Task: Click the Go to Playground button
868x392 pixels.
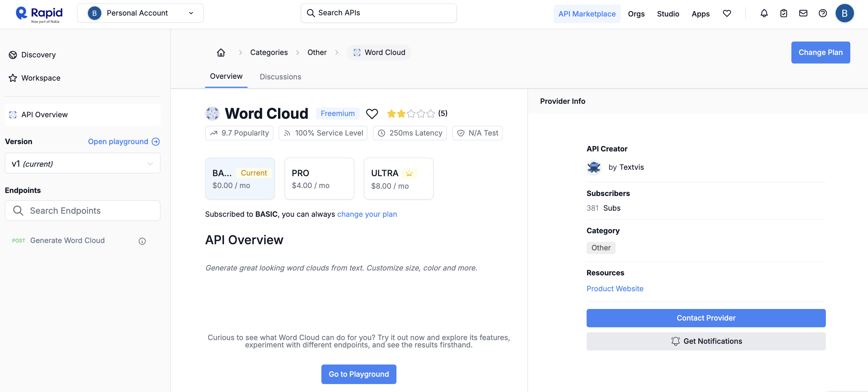Action: click(x=359, y=374)
